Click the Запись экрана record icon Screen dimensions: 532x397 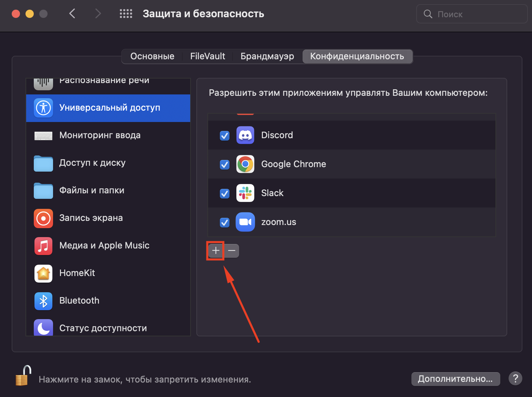pos(43,218)
